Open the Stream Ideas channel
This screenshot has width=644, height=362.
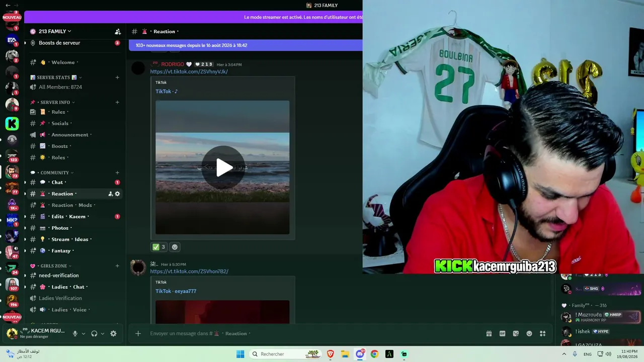point(75,239)
